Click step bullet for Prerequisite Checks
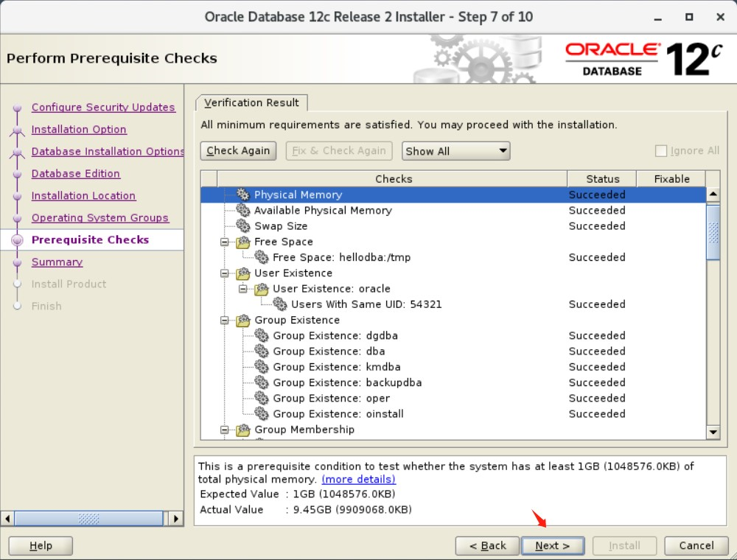Viewport: 737px width, 560px height. pos(18,240)
